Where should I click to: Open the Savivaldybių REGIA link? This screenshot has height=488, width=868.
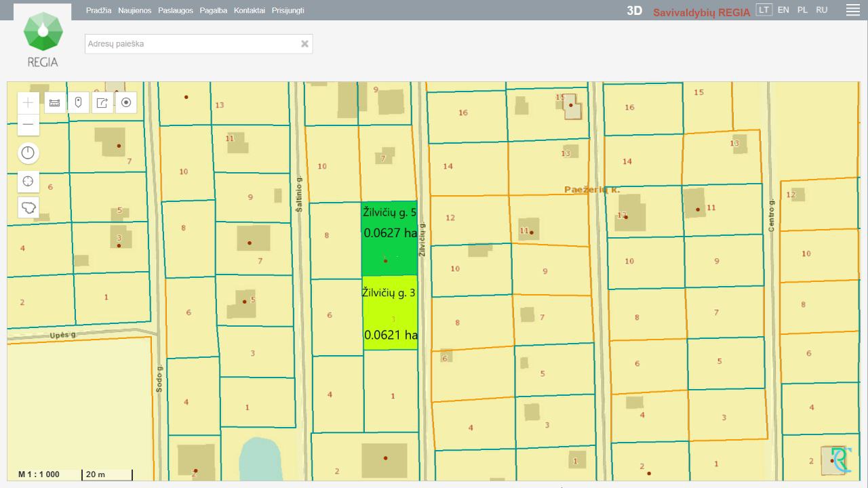pos(701,12)
